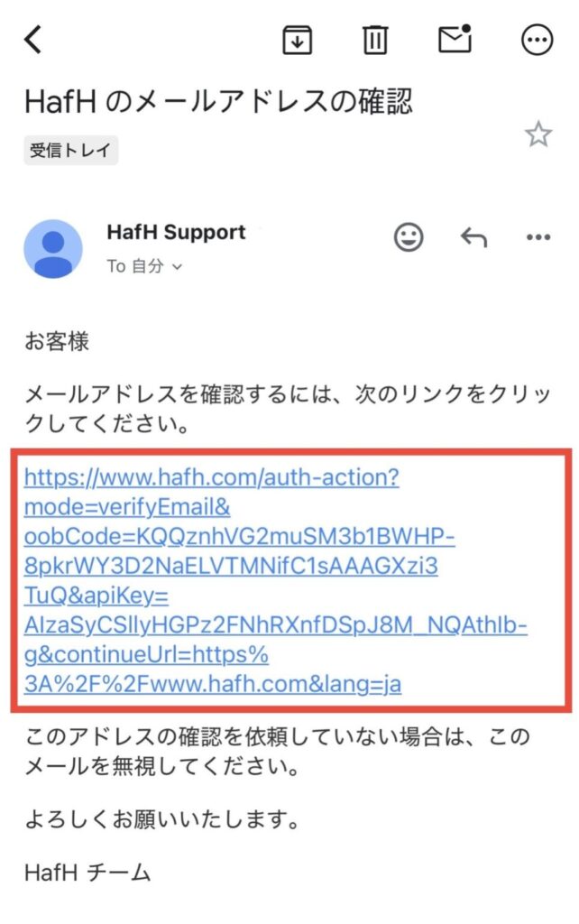Open the 受信トレイ label tag

coord(70,151)
